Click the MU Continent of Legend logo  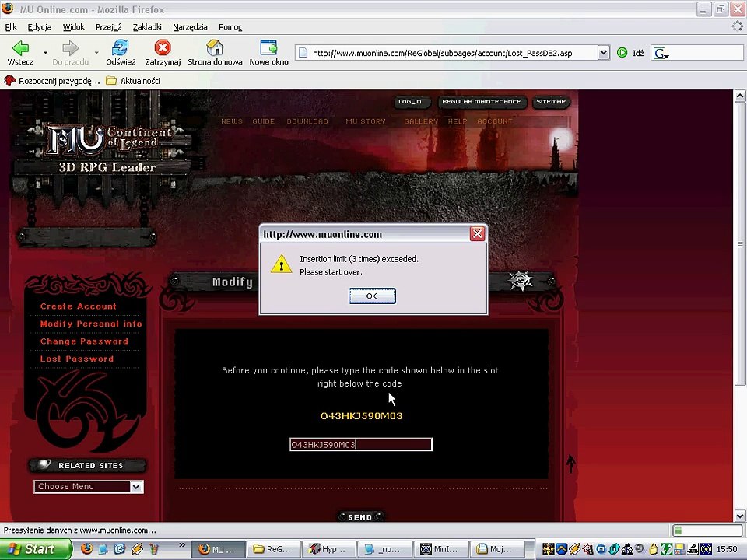[109, 141]
